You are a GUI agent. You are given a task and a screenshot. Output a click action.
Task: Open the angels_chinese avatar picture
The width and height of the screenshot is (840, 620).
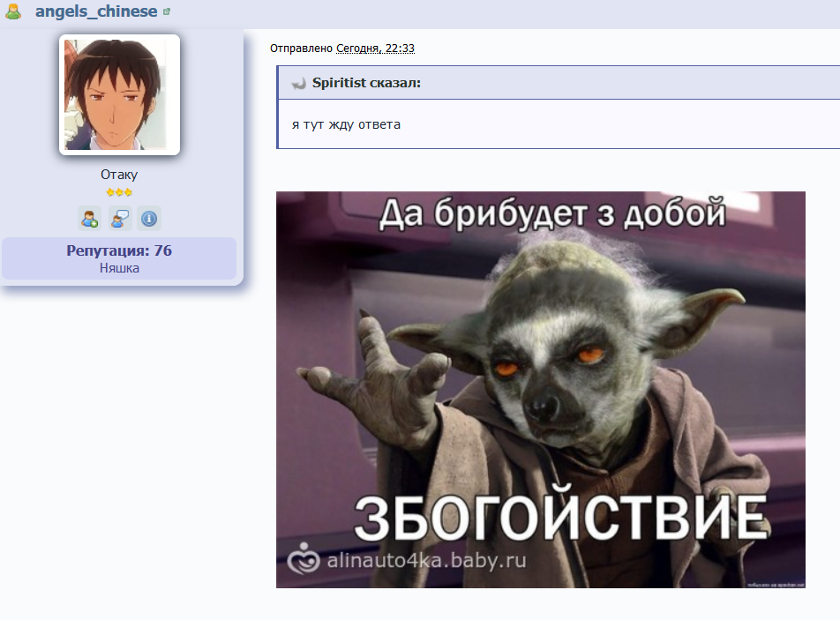[119, 94]
